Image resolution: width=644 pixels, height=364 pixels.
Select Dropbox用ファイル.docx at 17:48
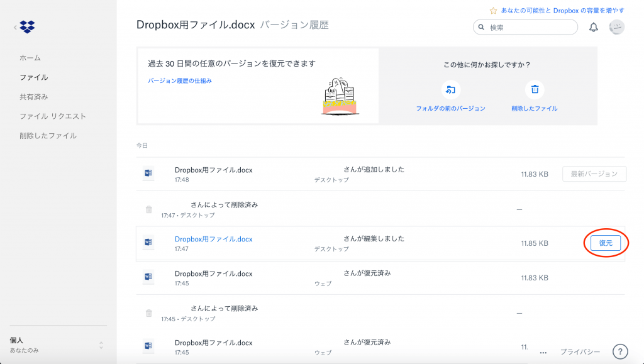click(214, 170)
